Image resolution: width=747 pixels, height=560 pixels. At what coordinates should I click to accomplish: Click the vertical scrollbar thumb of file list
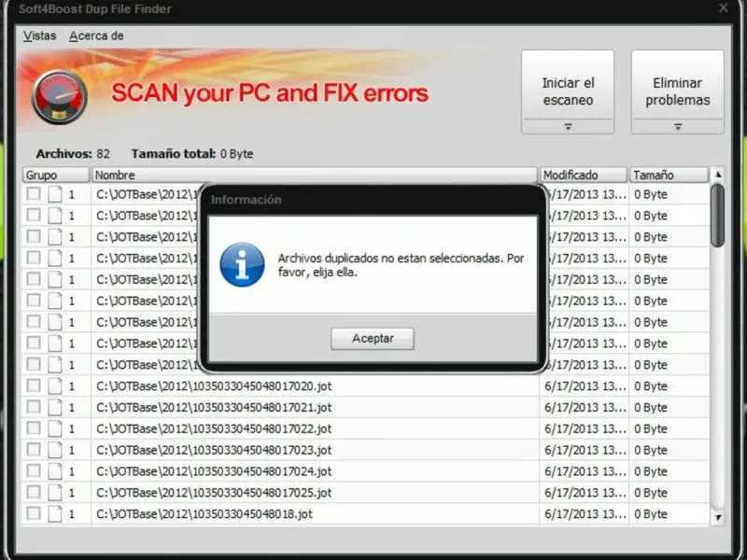[717, 216]
